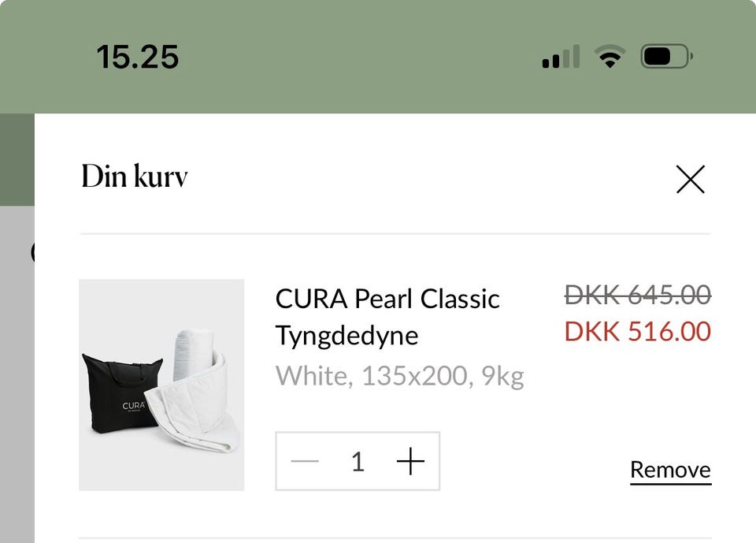Tap the cellular signal strength icon
This screenshot has height=543, width=756.
[561, 58]
